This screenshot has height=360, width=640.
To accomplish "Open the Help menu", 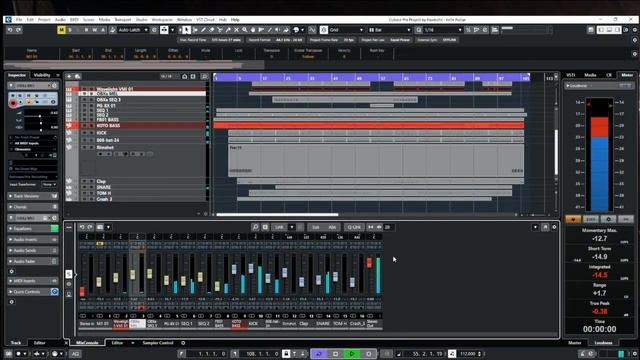I will 235,20.
